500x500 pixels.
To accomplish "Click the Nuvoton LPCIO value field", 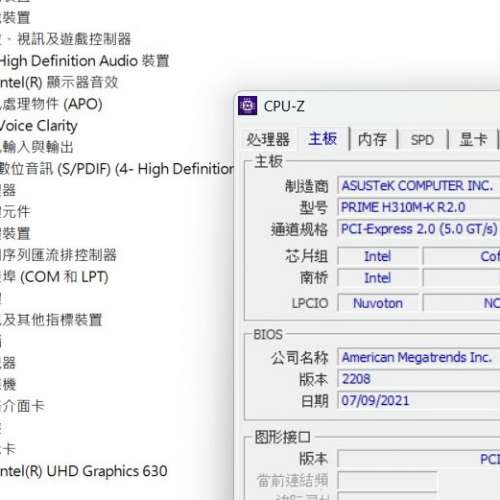I will point(378,303).
